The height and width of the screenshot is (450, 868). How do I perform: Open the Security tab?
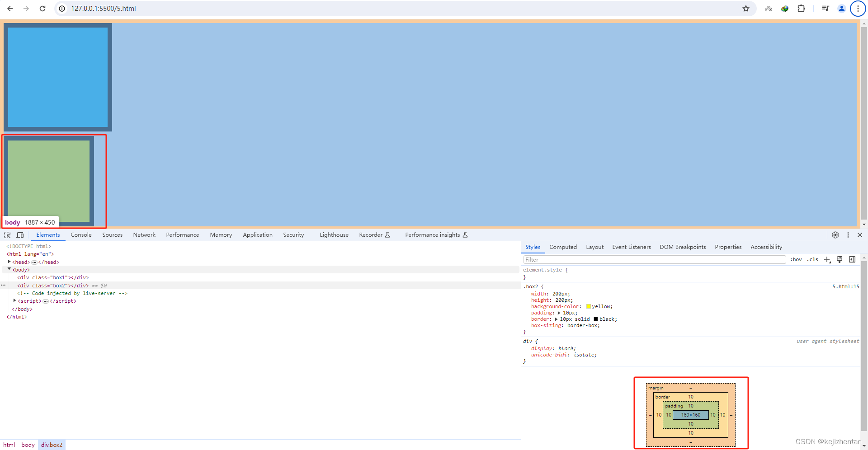tap(293, 235)
